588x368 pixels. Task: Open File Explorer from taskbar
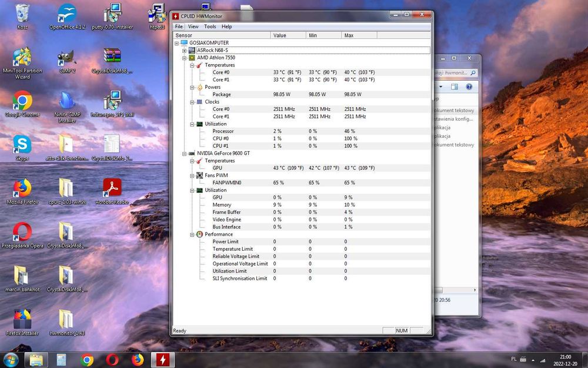36,360
